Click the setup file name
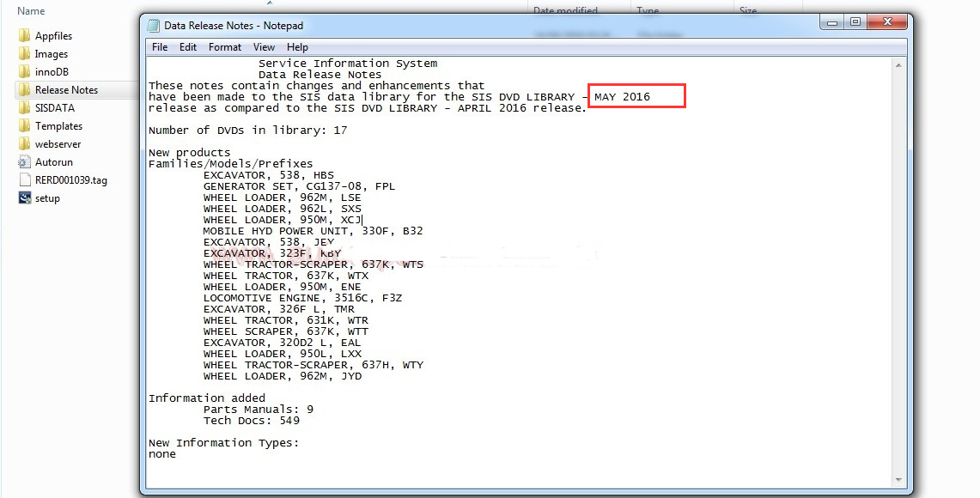980x498 pixels. coord(47,198)
